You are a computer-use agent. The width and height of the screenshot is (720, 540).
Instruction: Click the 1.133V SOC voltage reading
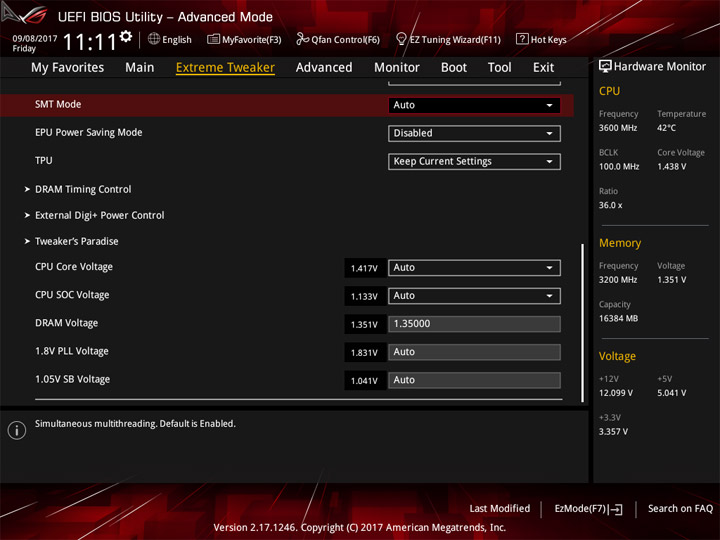(365, 297)
